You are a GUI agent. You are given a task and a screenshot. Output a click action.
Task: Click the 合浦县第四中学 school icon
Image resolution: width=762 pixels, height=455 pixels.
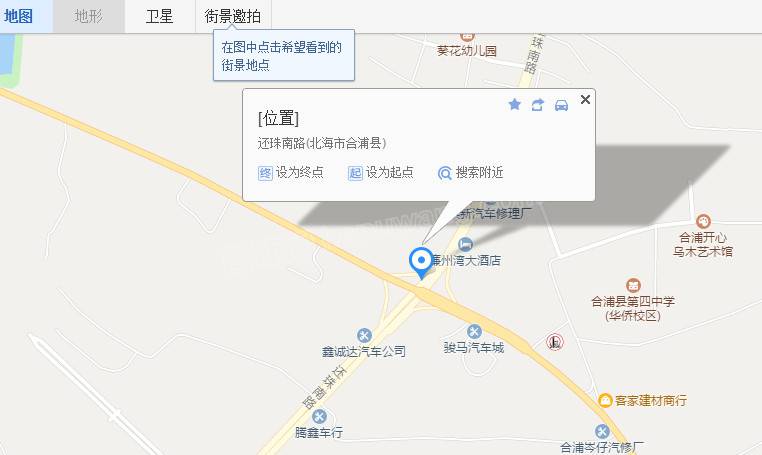633,285
